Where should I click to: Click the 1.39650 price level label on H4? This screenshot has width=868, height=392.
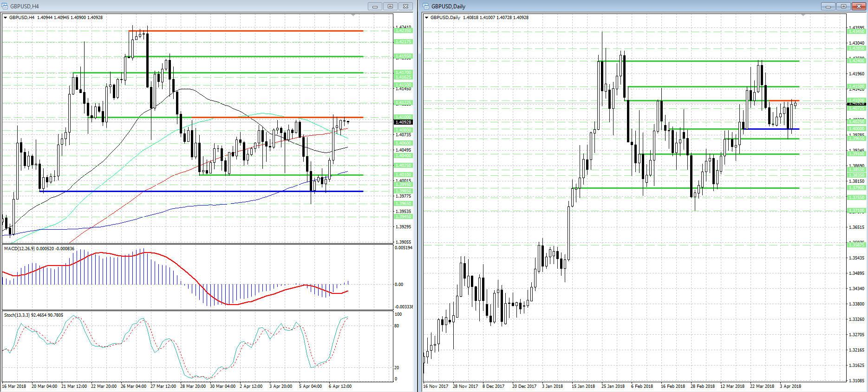[x=403, y=204]
